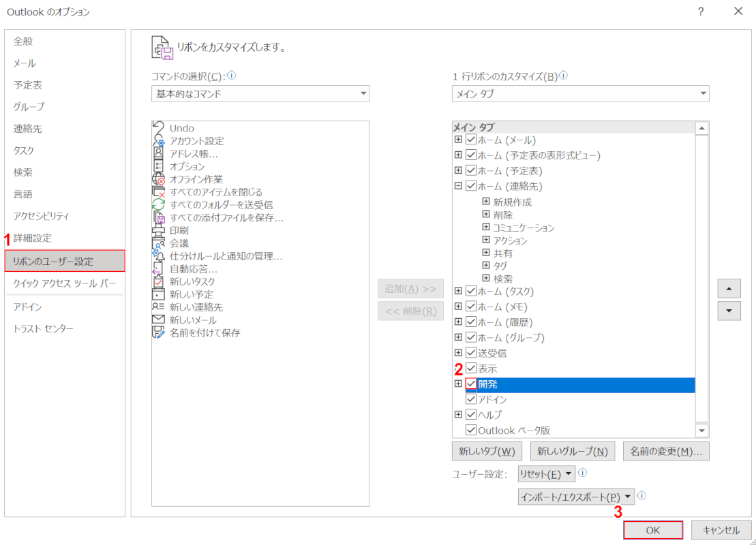Open the クイック アクセス ツール バー category
Viewport: 756px width, 545px height.
tap(65, 283)
